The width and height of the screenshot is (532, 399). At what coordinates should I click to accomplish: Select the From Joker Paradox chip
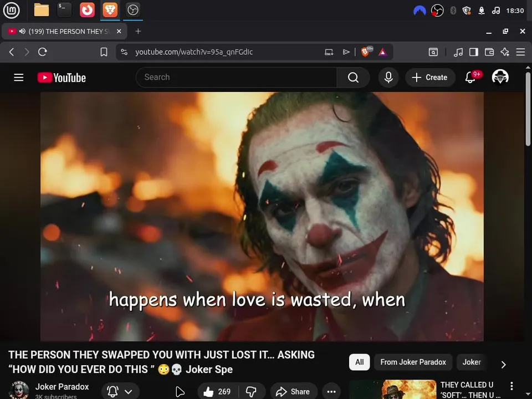coord(413,362)
